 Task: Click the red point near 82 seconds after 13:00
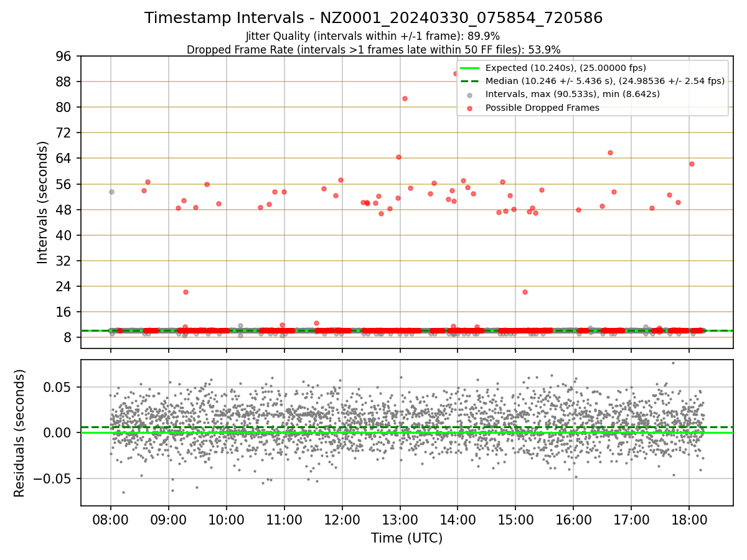click(x=405, y=98)
